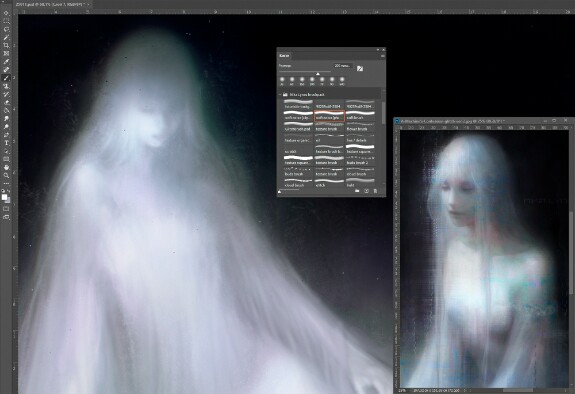Create a new brush preset
Screen dimensions: 575x394
[x=366, y=191]
